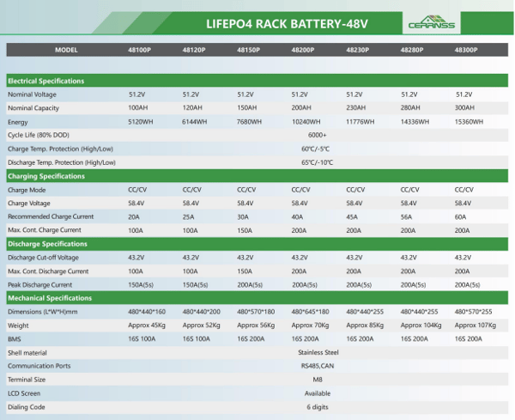
Task: Click the Discharge Specifications section header
Action: (x=46, y=244)
